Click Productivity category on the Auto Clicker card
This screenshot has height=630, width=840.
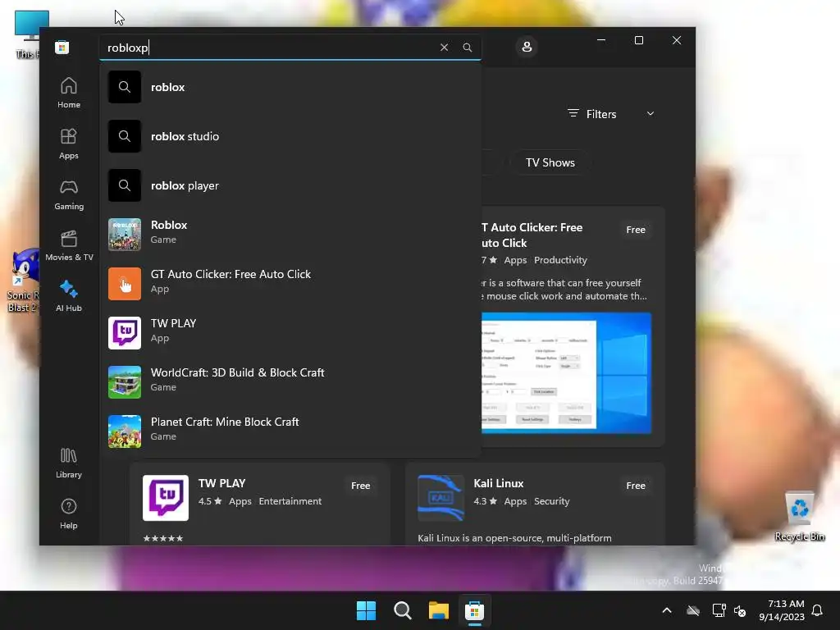[x=560, y=260]
